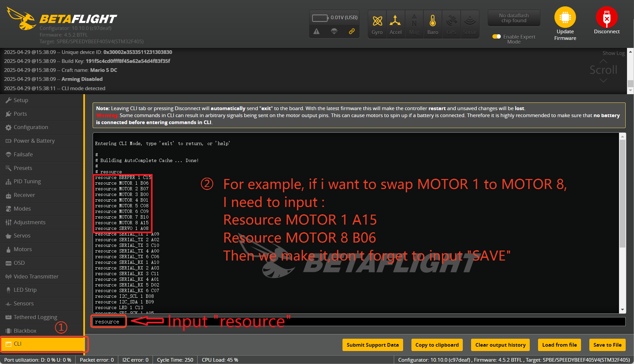Open the Receiver tab
Viewport: 634px width, 364px height.
coord(42,195)
